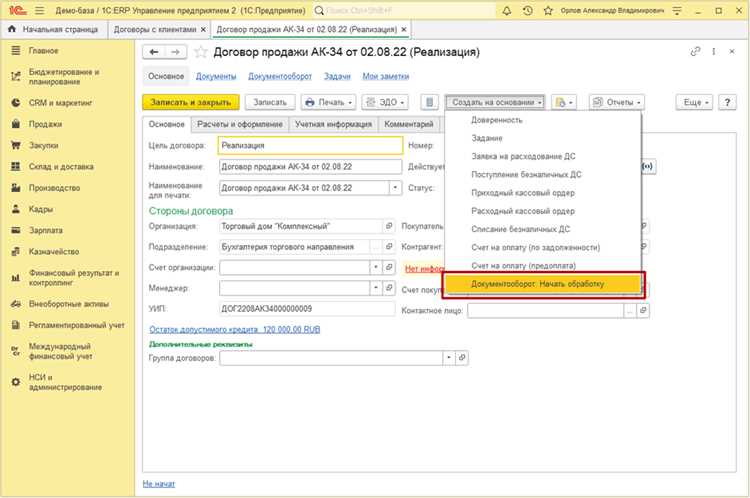
Task: Click the Цель договора input field
Action: 310,145
